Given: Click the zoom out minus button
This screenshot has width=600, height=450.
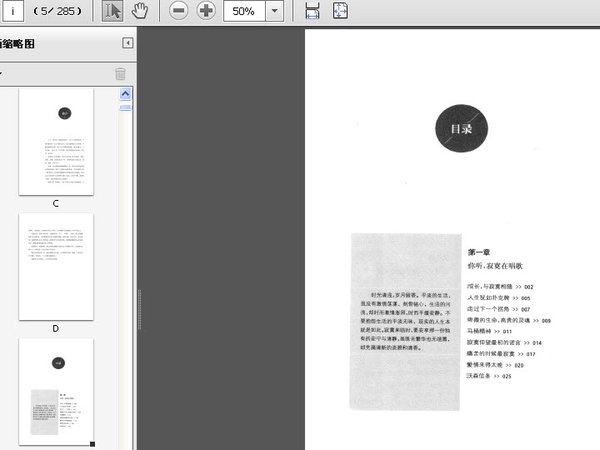Looking at the screenshot, I should point(178,11).
